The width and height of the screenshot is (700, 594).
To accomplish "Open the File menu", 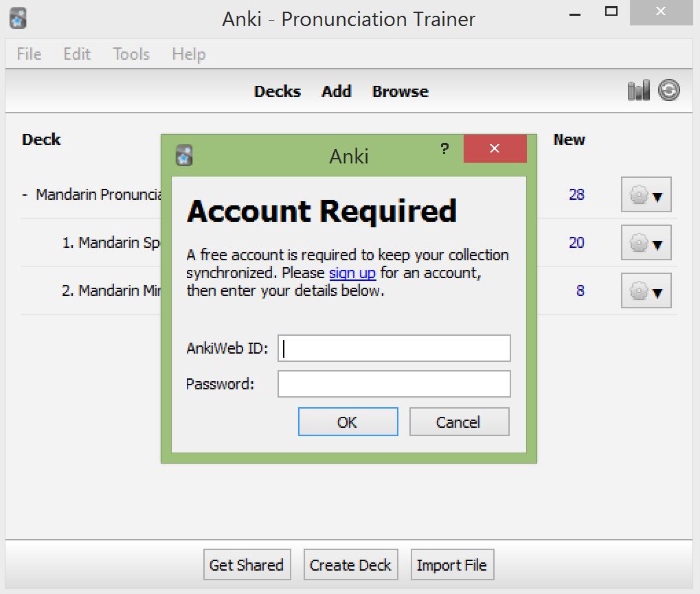I will (x=29, y=54).
